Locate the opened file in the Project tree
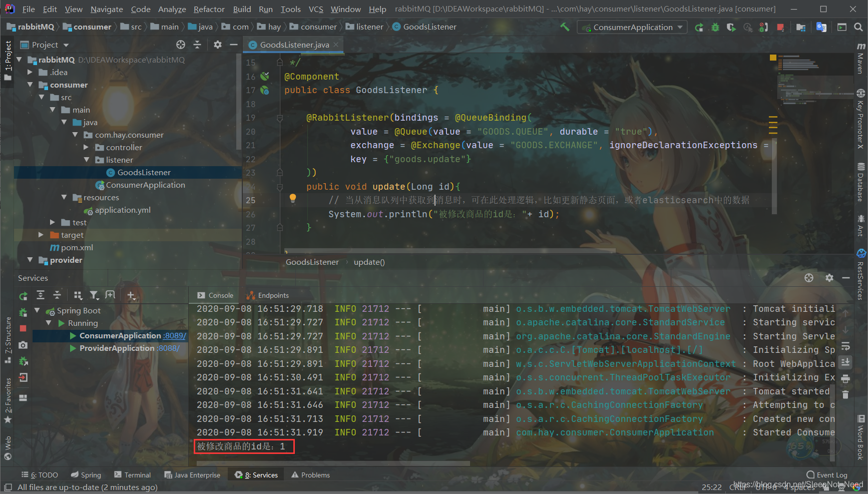The width and height of the screenshot is (868, 494). [x=181, y=45]
